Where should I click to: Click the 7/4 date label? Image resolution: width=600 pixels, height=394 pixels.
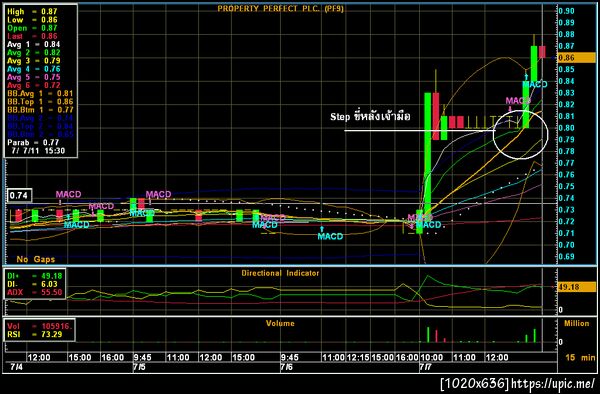[x=16, y=367]
